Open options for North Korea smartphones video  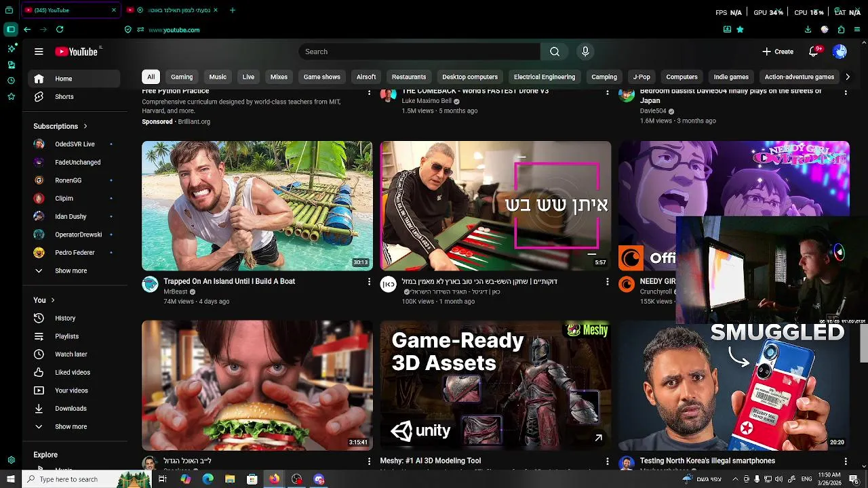[846, 461]
